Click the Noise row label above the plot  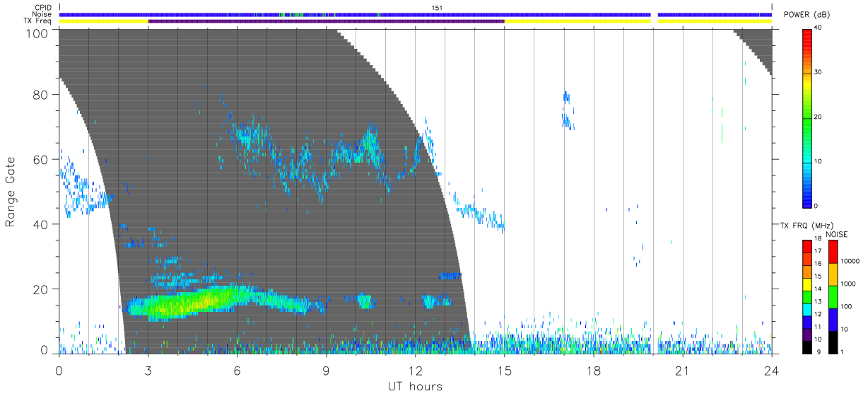tap(42, 14)
